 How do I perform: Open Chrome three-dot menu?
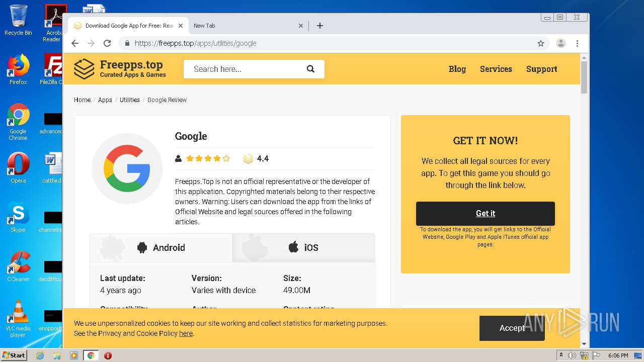click(578, 43)
